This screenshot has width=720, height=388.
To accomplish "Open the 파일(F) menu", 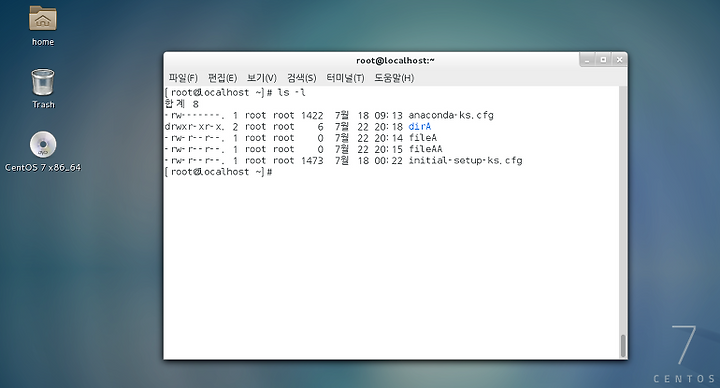I will (x=183, y=78).
